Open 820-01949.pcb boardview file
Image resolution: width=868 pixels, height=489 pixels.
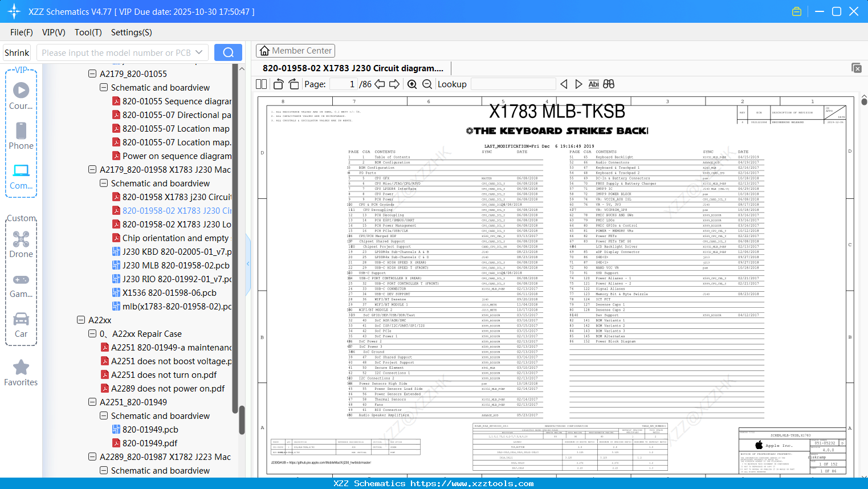(145, 429)
